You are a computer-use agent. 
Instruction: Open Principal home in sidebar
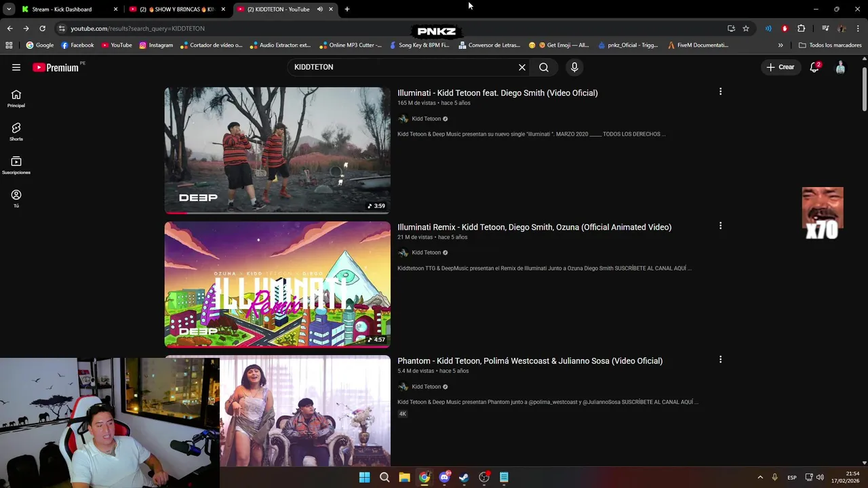coord(16,98)
